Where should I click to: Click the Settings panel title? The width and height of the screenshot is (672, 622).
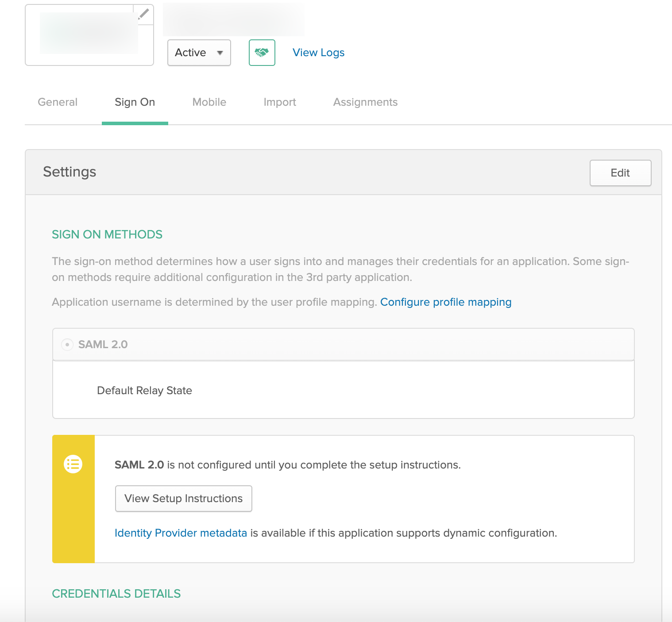click(x=70, y=172)
